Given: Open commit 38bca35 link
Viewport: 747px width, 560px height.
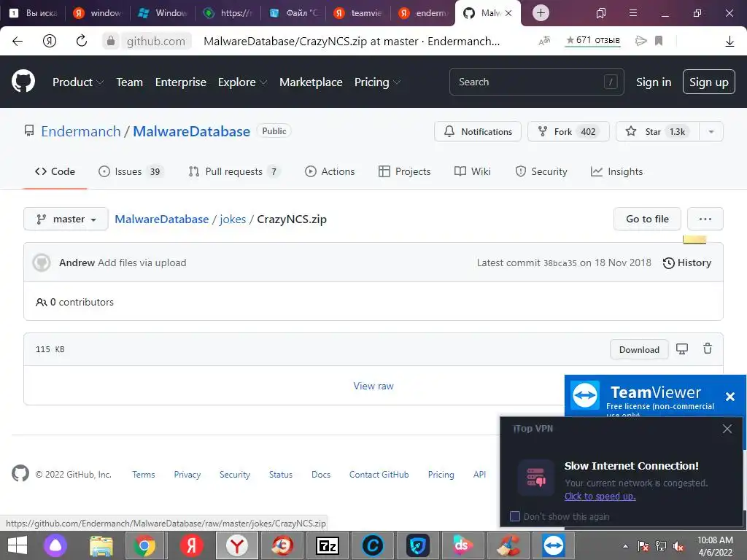Looking at the screenshot, I should [x=560, y=263].
